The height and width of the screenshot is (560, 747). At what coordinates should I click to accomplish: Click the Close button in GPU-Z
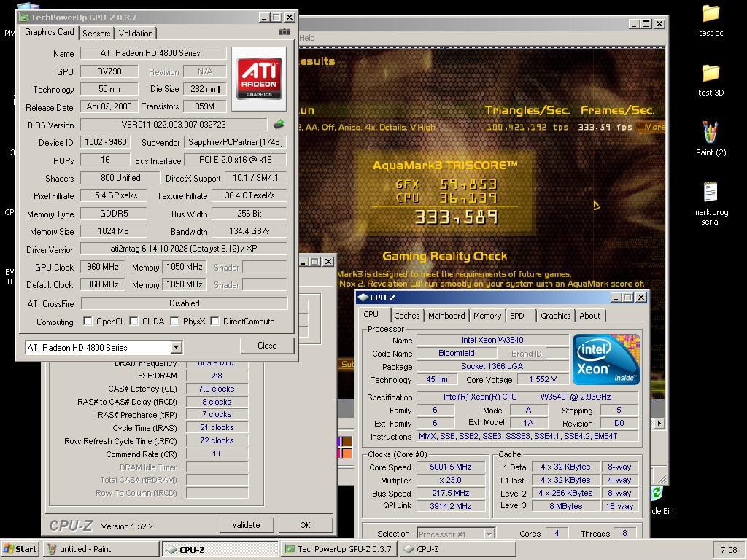tap(267, 345)
